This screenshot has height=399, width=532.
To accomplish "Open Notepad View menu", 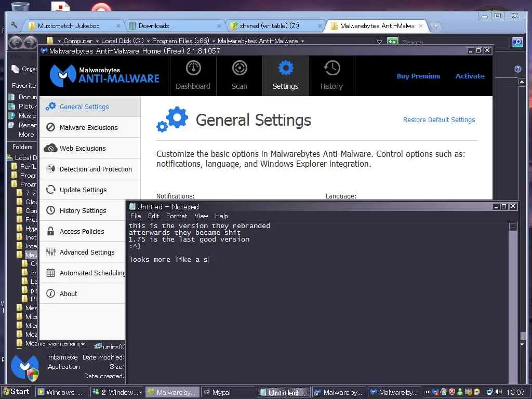I will click(201, 216).
